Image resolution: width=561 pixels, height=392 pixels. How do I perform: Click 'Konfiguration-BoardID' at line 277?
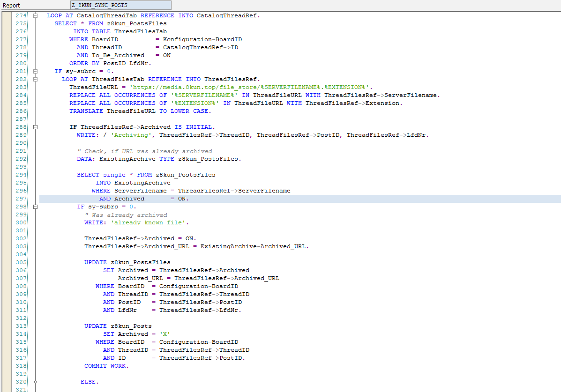tap(202, 40)
